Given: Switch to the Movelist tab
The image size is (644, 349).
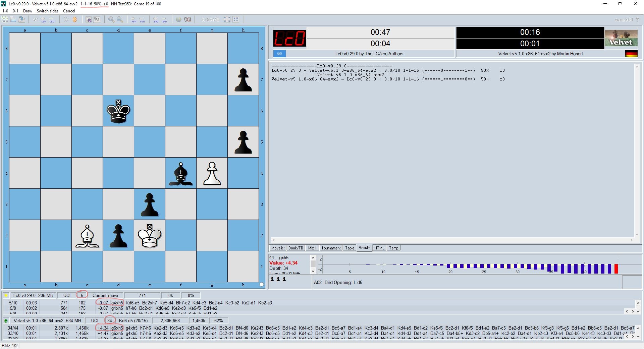Looking at the screenshot, I should [x=278, y=248].
